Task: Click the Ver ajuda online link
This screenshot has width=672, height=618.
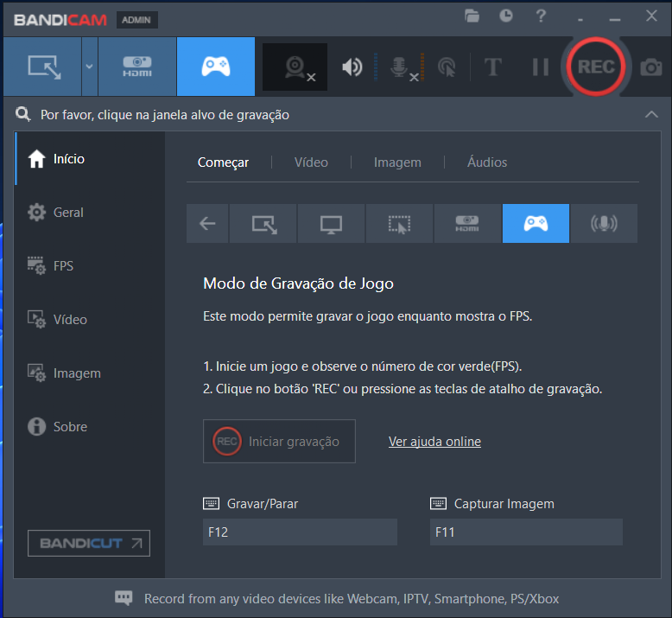Action: [434, 442]
